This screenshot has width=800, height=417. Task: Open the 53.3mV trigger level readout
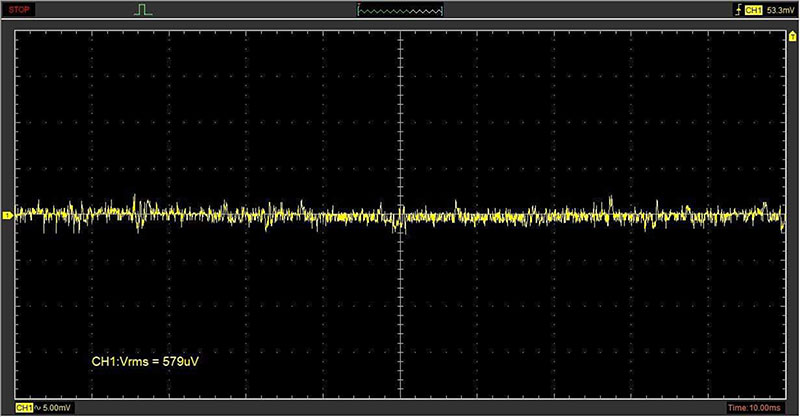tap(779, 10)
